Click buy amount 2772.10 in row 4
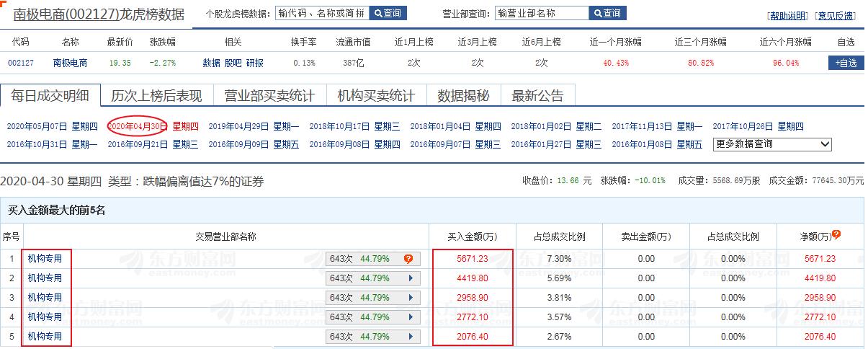Image resolution: width=868 pixels, height=349 pixels. [x=473, y=317]
